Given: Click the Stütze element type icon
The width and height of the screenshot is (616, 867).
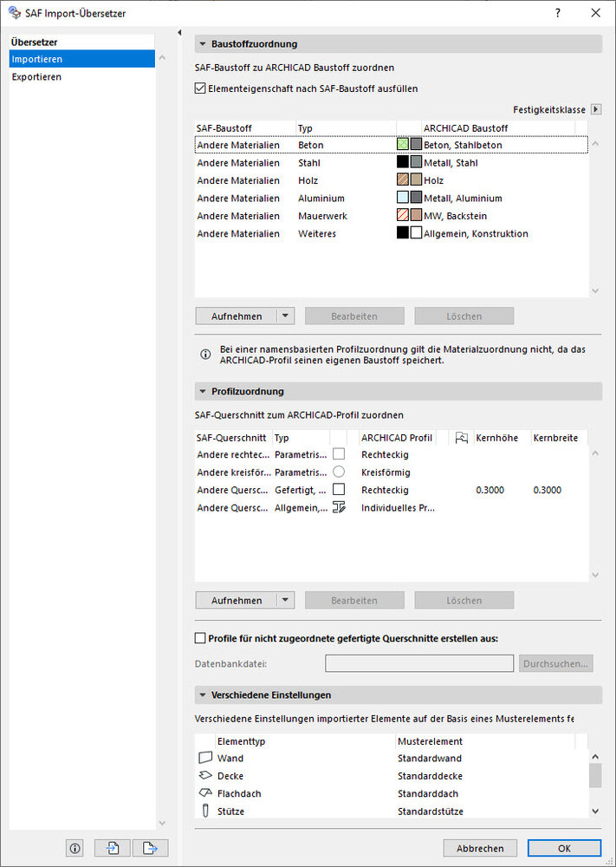Looking at the screenshot, I should tap(205, 812).
